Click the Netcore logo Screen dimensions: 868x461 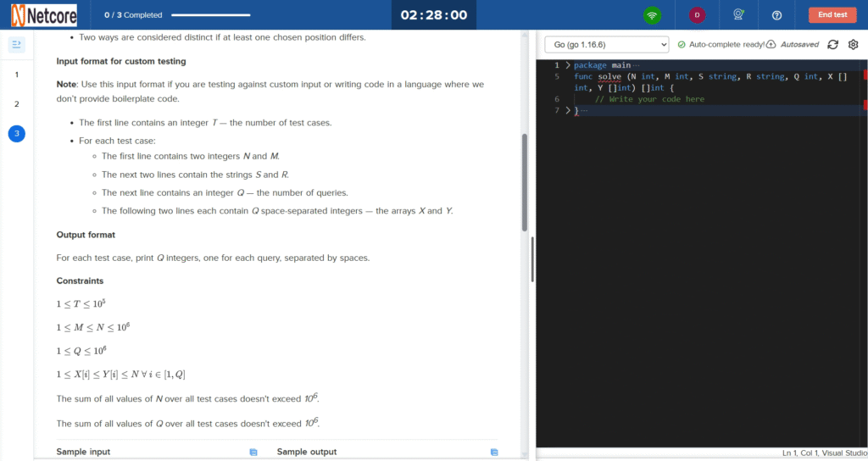tap(44, 15)
